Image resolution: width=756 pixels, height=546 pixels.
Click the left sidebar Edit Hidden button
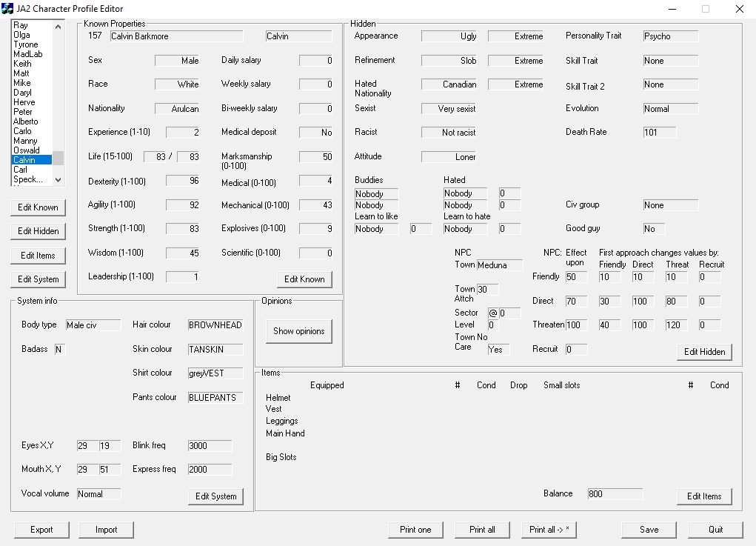pyautogui.click(x=38, y=231)
